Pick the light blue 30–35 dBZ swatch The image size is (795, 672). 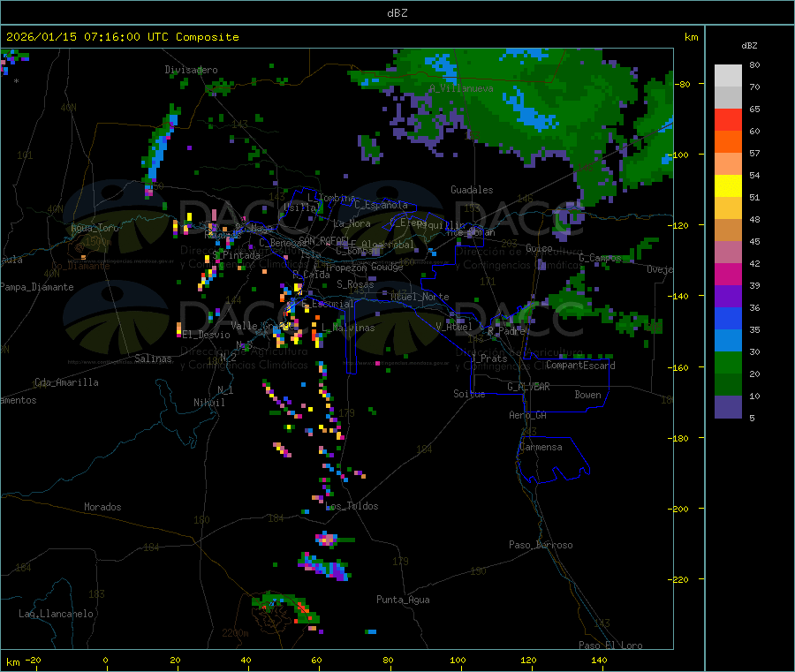[728, 341]
